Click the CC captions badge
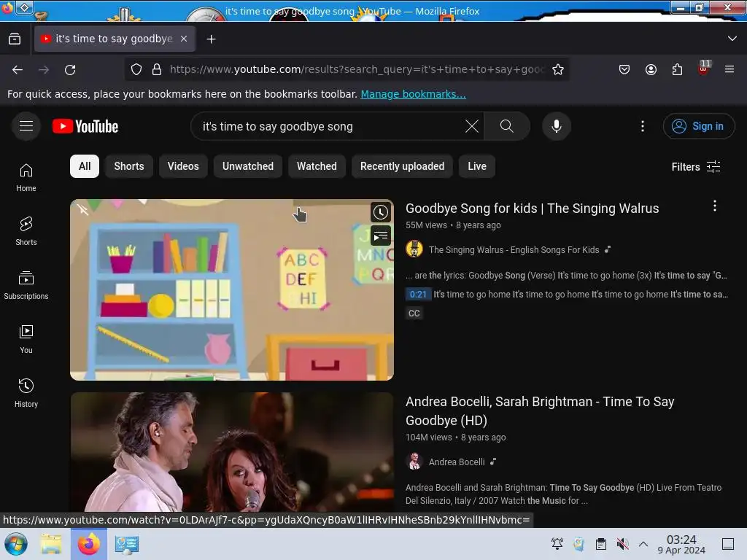 point(414,314)
